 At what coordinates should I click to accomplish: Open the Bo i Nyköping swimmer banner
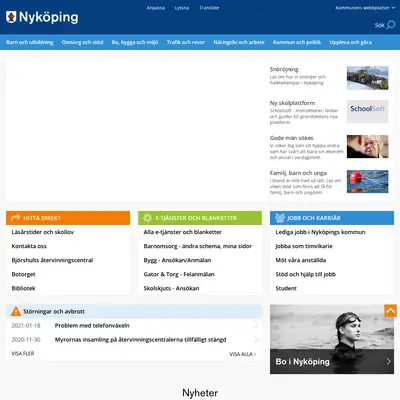point(332,339)
